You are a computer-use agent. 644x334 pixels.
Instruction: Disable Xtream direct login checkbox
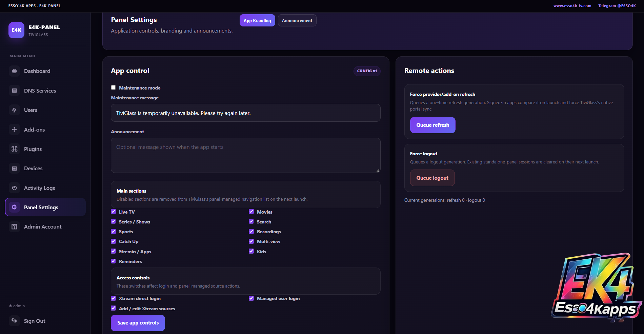click(113, 298)
